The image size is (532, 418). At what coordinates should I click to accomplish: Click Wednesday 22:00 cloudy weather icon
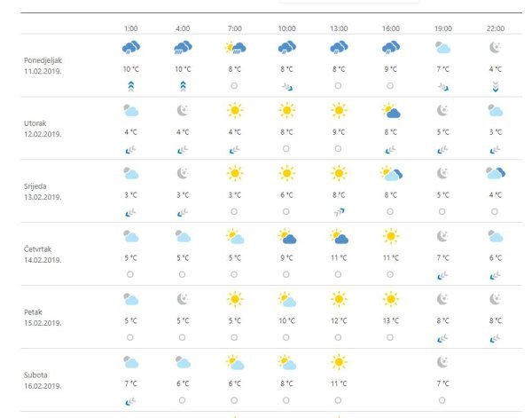(x=495, y=174)
